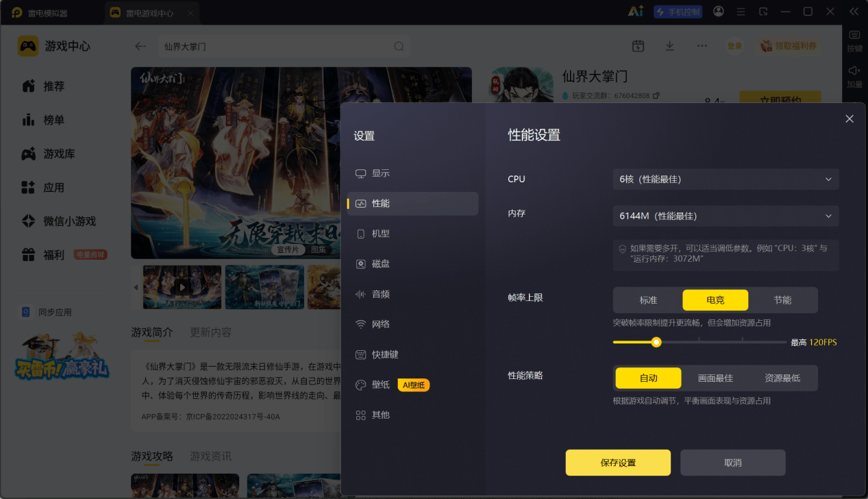Viewport: 868px width, 499px height.
Task: Click 领取福利券 coupon button
Action: (789, 46)
